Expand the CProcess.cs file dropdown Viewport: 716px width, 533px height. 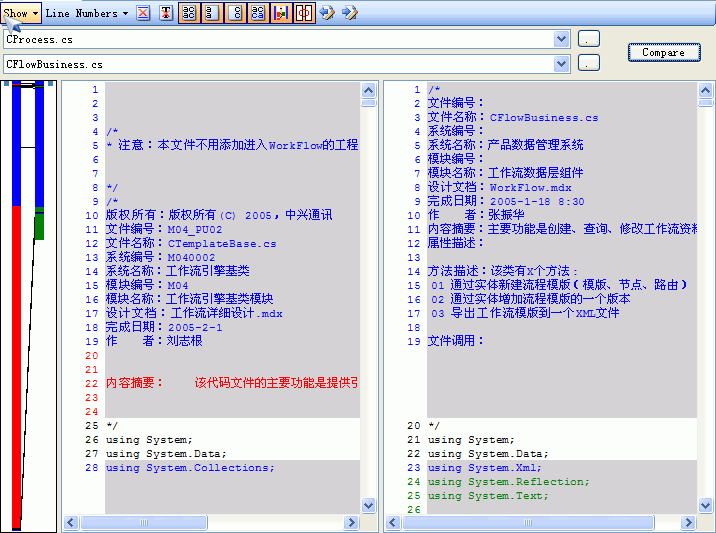click(562, 39)
